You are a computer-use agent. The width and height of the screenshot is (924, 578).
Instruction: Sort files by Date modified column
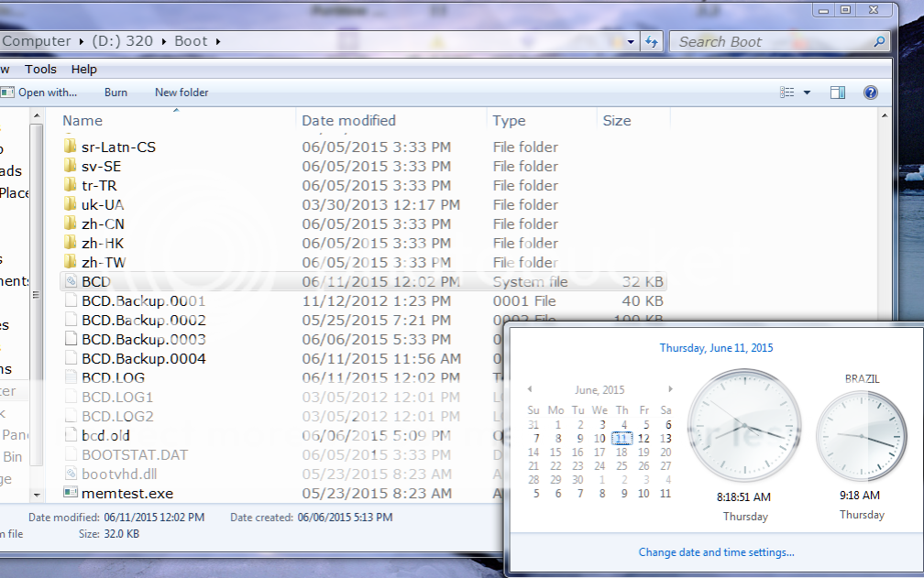click(349, 121)
